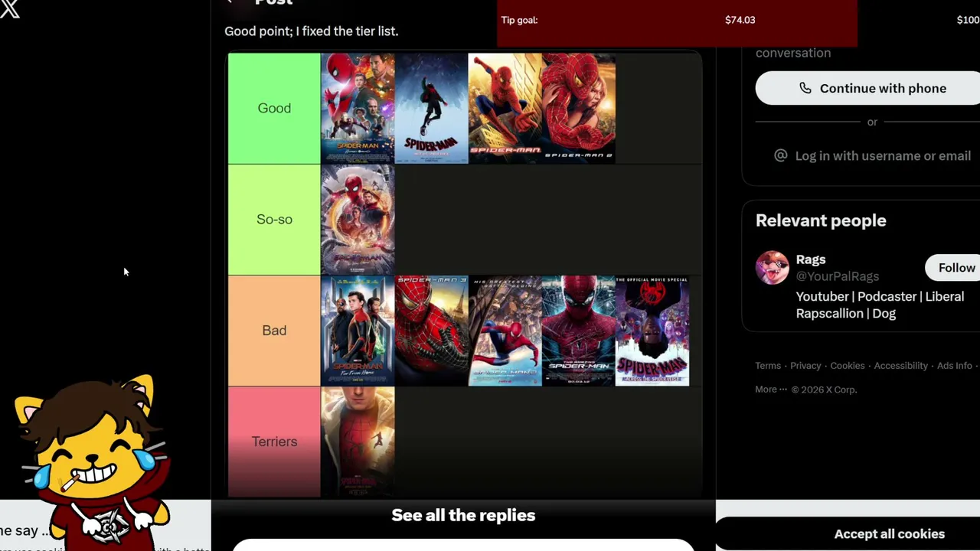Click the Spider-Man Homecoming poster in Good tier

358,108
